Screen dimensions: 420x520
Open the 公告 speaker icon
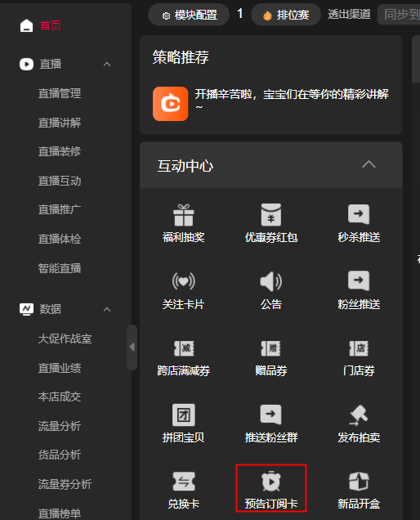click(x=270, y=281)
